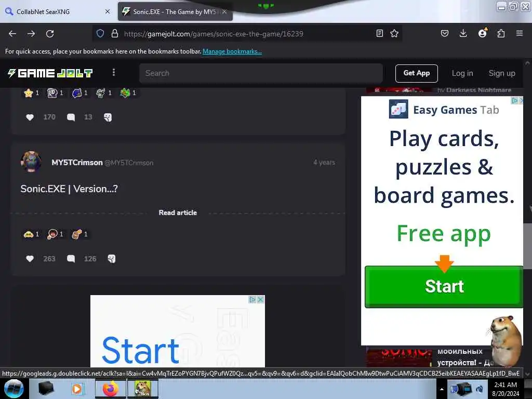Focus the Game Jolt Search field
This screenshot has width=532, height=399.
pyautogui.click(x=261, y=73)
